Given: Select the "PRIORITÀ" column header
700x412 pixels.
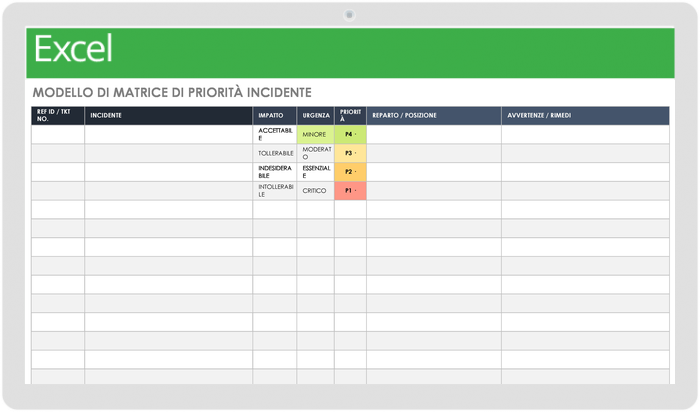Looking at the screenshot, I should click(x=350, y=115).
